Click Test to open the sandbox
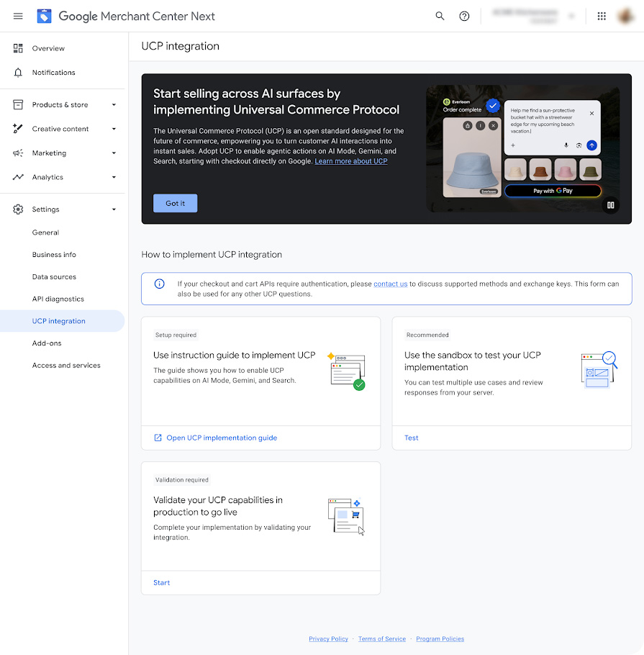Screen dimensions: 644x655 [412, 438]
